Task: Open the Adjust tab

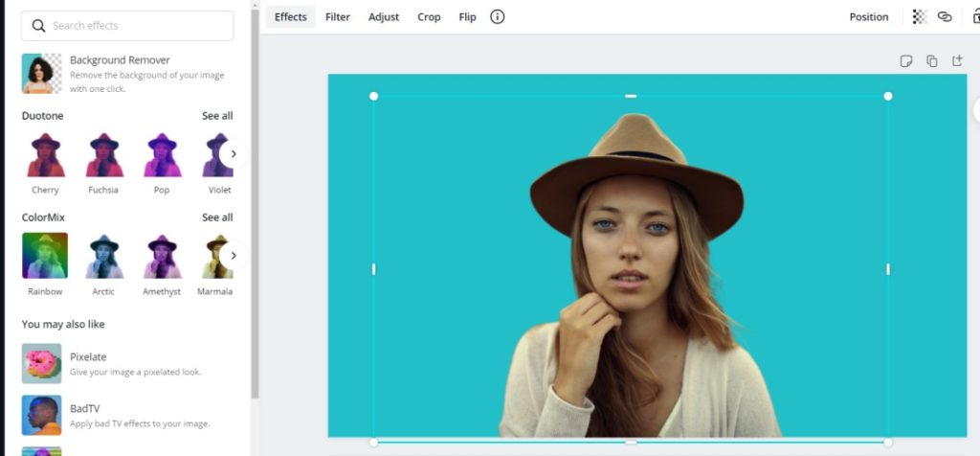Action: [384, 17]
